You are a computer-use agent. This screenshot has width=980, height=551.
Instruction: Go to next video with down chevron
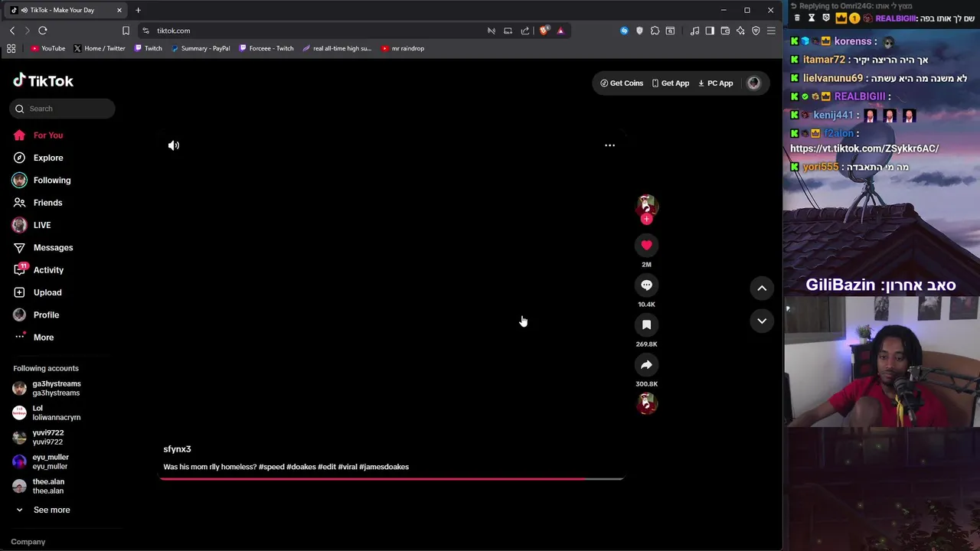pyautogui.click(x=762, y=321)
